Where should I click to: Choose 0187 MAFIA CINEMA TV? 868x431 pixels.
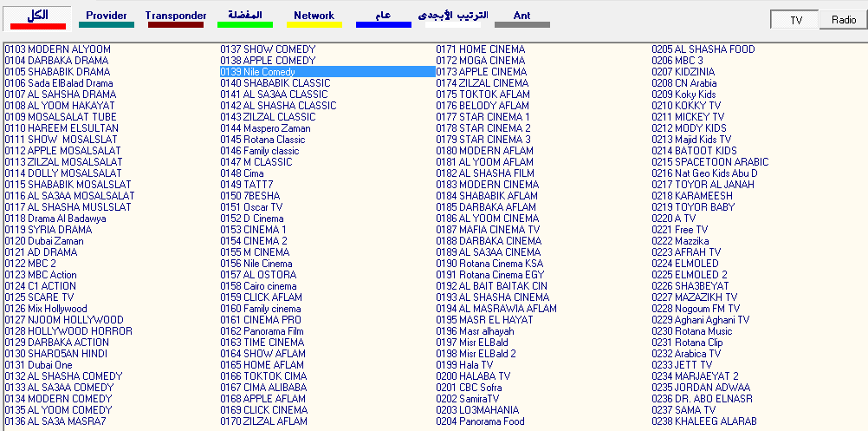(x=488, y=229)
